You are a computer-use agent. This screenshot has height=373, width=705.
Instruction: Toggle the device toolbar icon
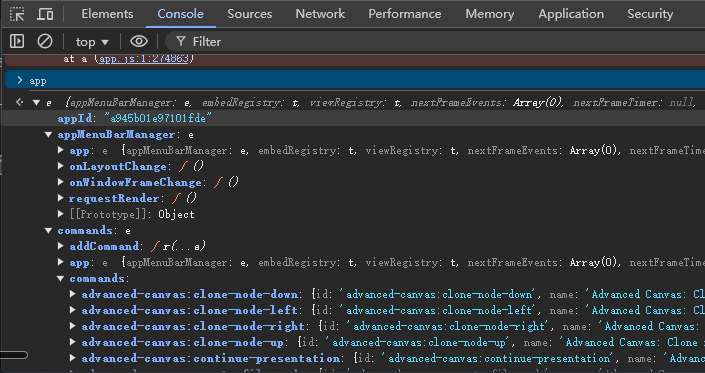[x=45, y=14]
